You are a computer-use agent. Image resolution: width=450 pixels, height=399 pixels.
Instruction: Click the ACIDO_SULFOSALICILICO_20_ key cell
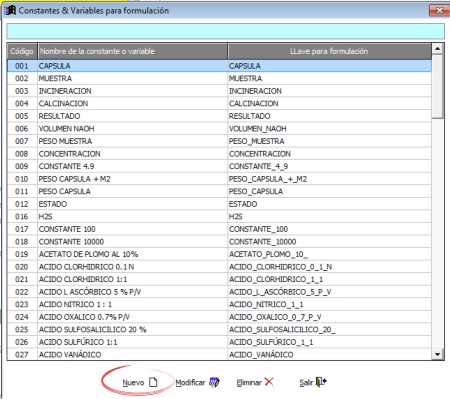point(329,330)
